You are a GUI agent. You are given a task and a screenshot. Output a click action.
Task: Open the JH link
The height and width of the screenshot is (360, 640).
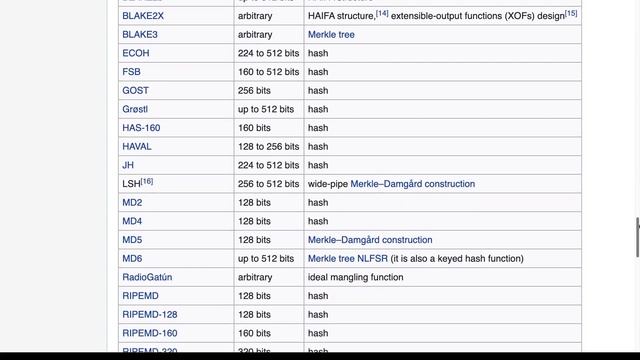click(128, 165)
